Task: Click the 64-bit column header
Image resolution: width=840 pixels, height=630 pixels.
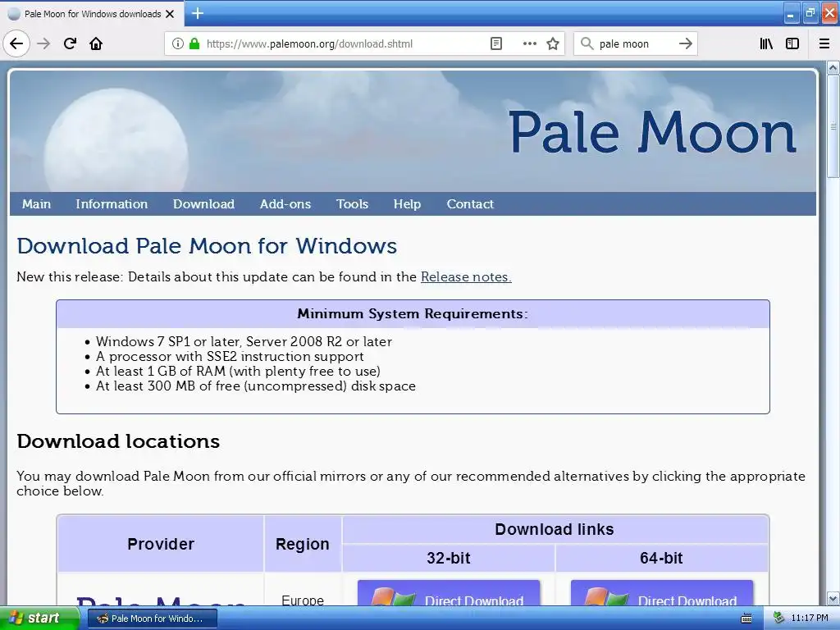Action: 662,558
